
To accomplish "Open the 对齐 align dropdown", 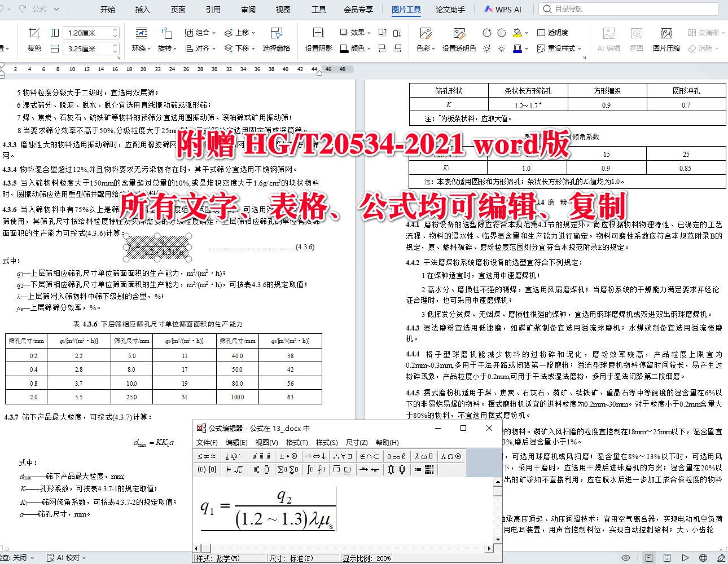I will pos(200,49).
